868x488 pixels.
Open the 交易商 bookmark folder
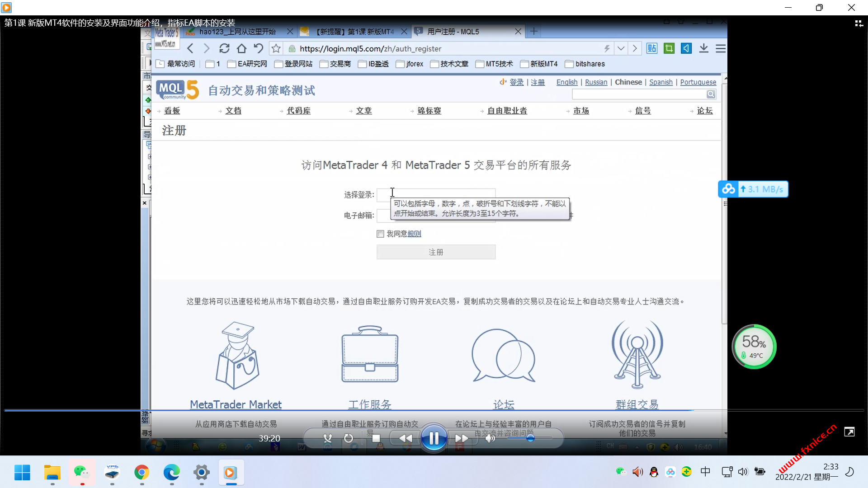pos(335,64)
